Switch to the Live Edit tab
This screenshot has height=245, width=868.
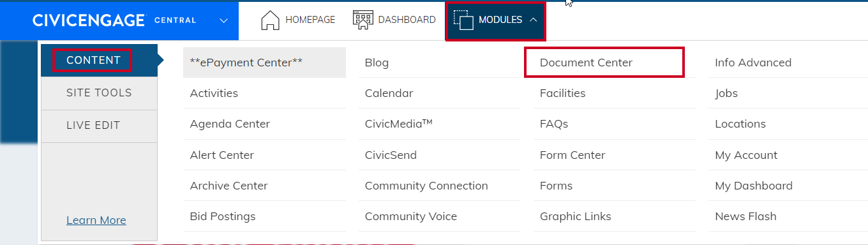pyautogui.click(x=99, y=126)
